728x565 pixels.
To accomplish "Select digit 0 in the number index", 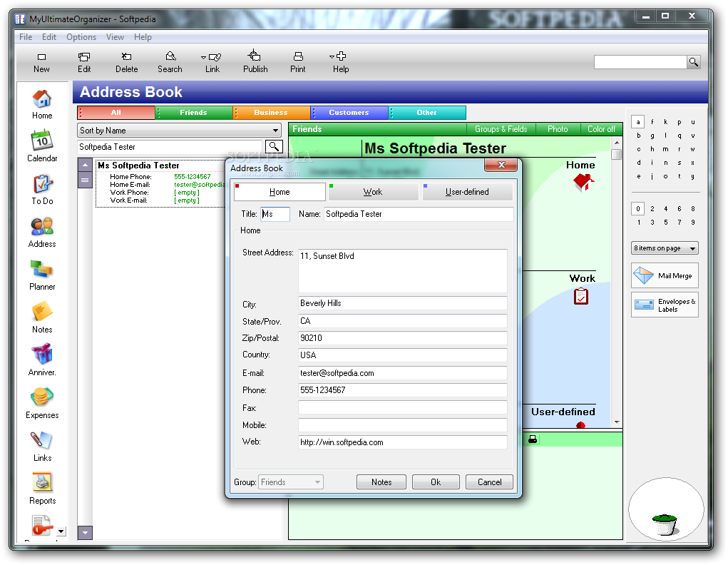I will click(638, 208).
